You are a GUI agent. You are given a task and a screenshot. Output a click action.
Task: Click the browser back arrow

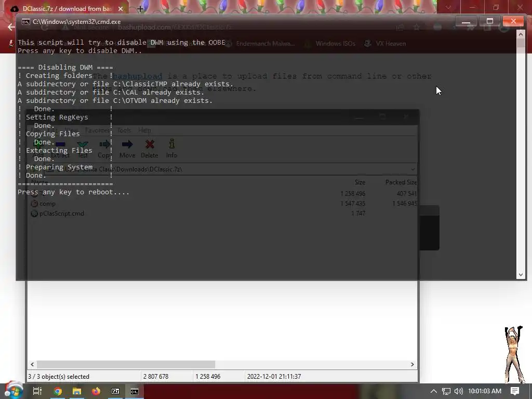coord(11,27)
